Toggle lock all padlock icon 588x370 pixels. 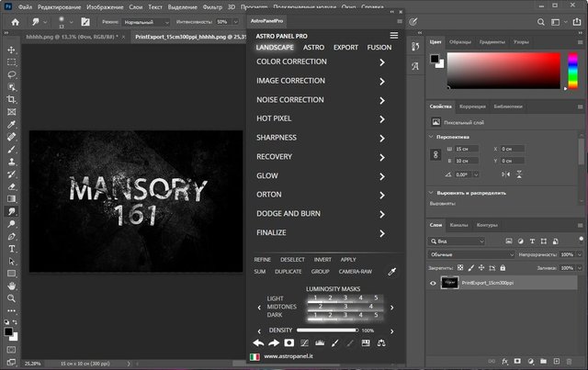click(503, 268)
